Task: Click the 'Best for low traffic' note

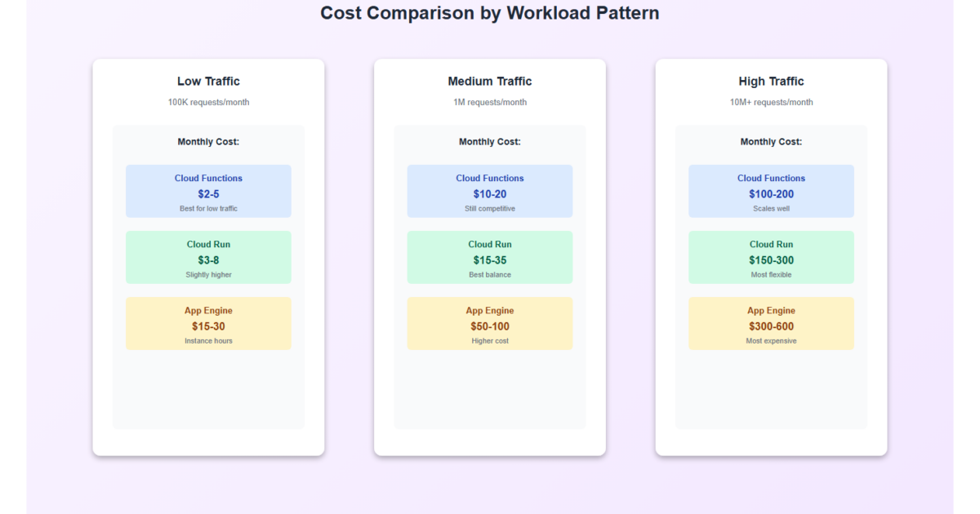Action: click(x=208, y=209)
